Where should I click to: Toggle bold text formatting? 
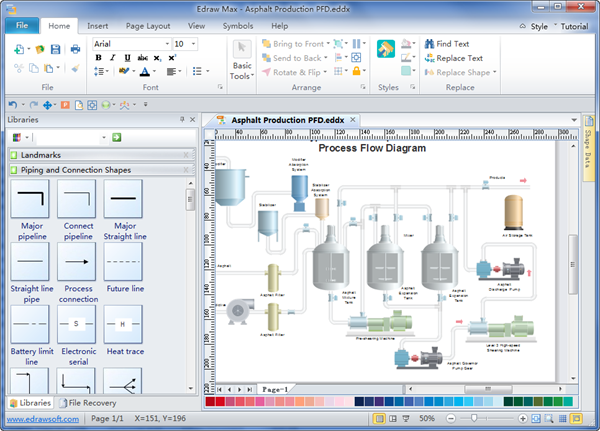click(x=99, y=58)
